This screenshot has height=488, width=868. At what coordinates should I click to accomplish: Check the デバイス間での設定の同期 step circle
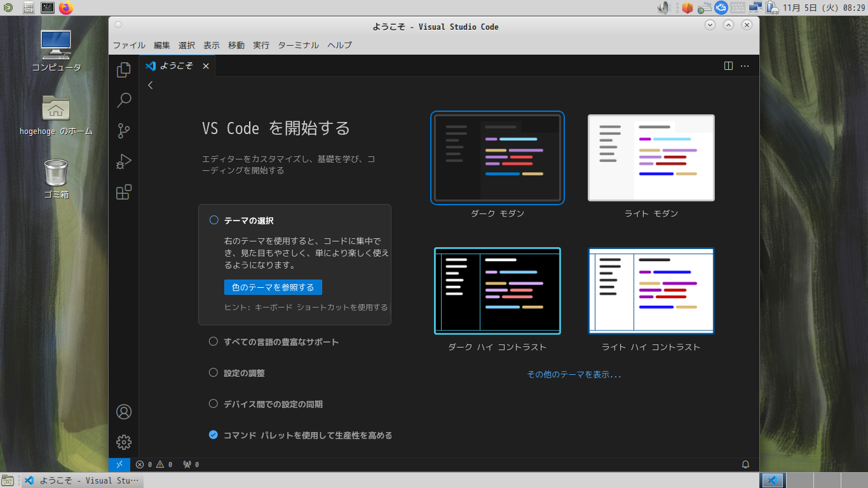[214, 403]
